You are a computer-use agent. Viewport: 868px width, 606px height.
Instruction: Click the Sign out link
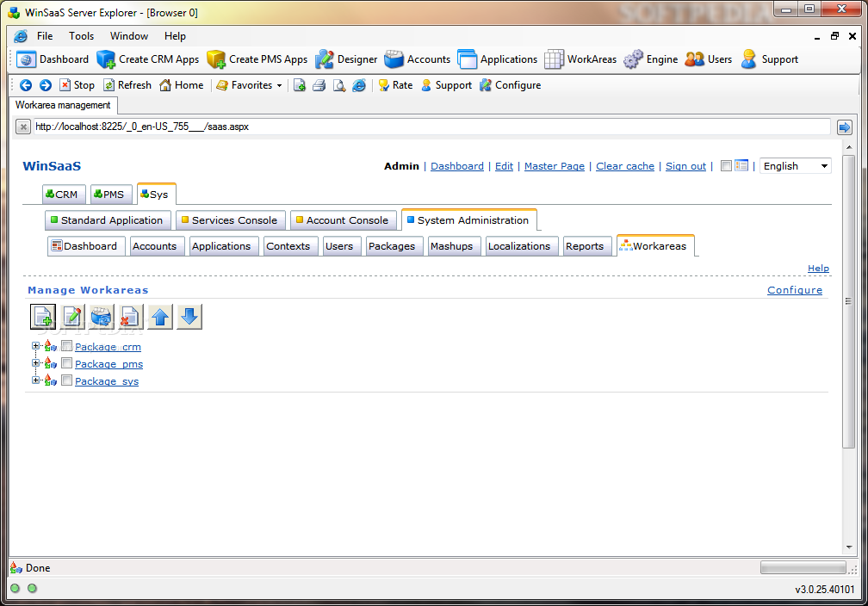pyautogui.click(x=685, y=166)
